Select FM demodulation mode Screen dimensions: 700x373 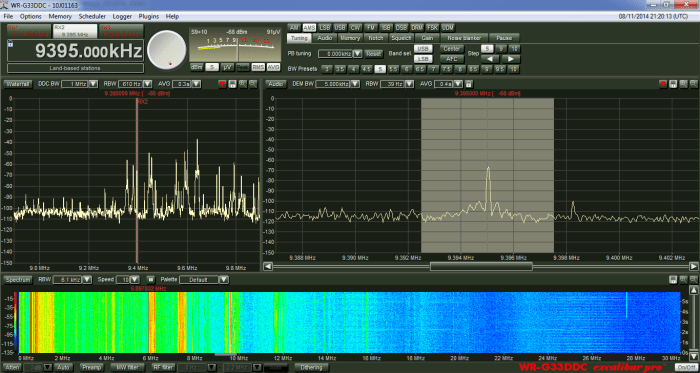[x=371, y=27]
